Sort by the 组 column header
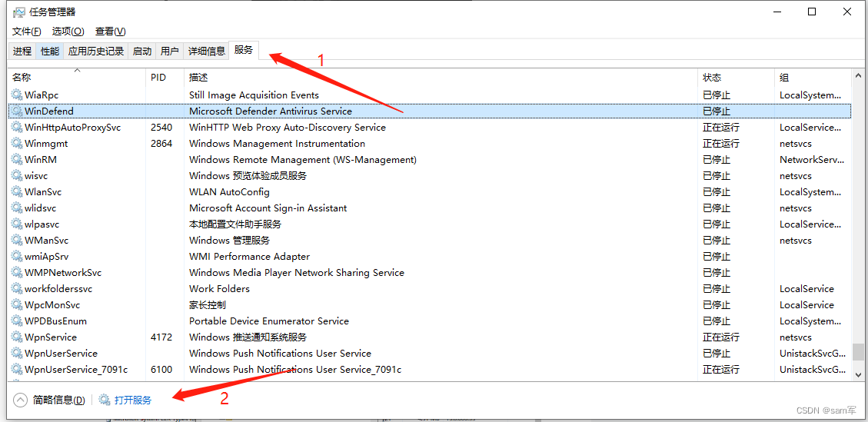Image resolution: width=868 pixels, height=422 pixels. click(813, 78)
